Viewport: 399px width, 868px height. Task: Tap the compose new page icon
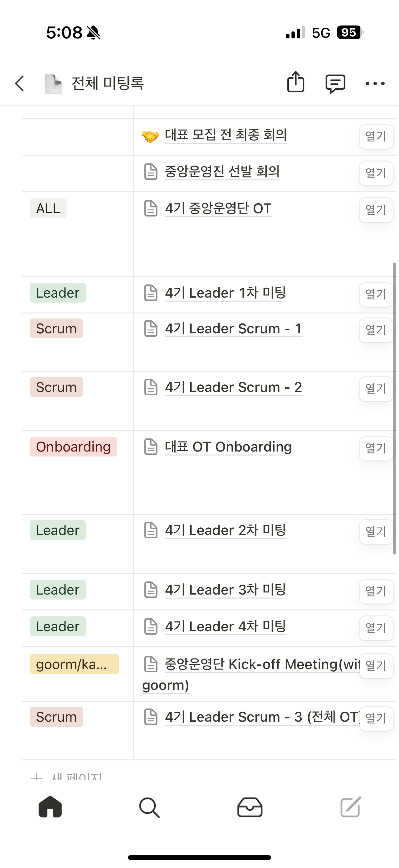[x=350, y=807]
